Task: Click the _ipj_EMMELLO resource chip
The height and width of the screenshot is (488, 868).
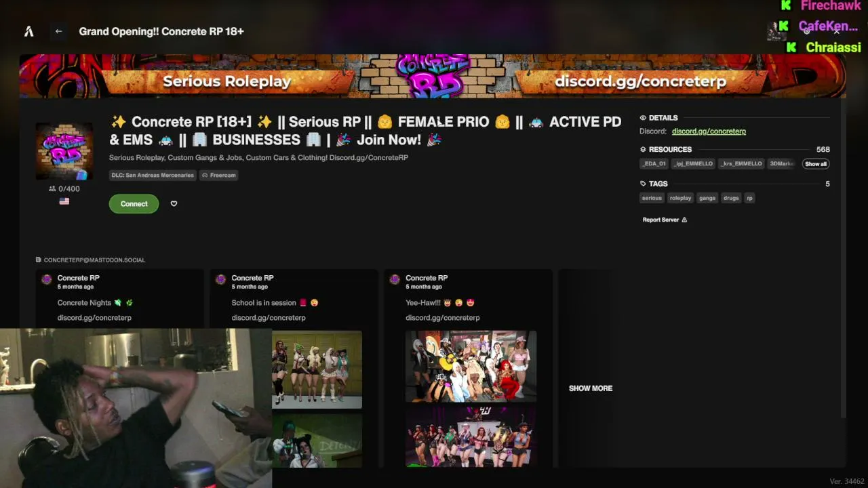Action: pos(692,164)
